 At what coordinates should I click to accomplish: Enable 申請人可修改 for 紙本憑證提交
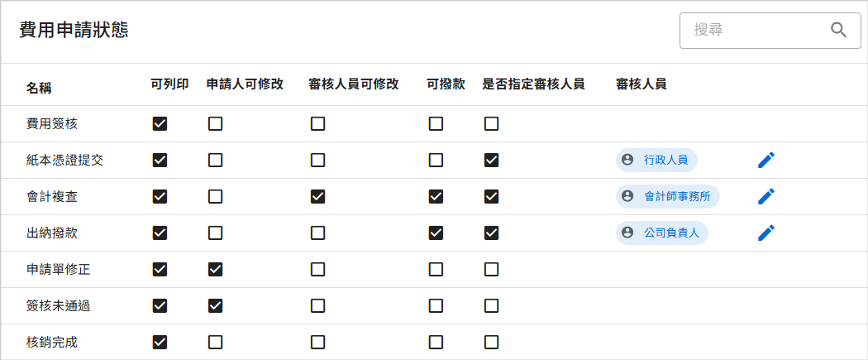click(x=215, y=160)
